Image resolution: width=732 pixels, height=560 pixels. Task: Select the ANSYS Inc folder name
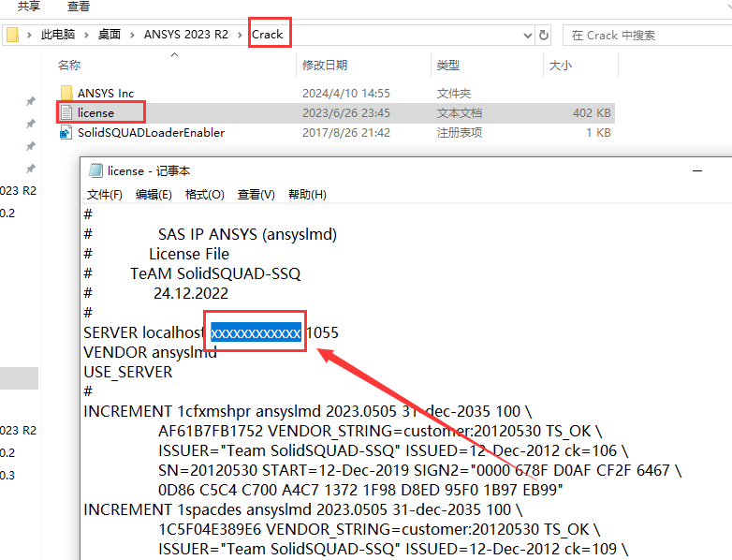106,94
